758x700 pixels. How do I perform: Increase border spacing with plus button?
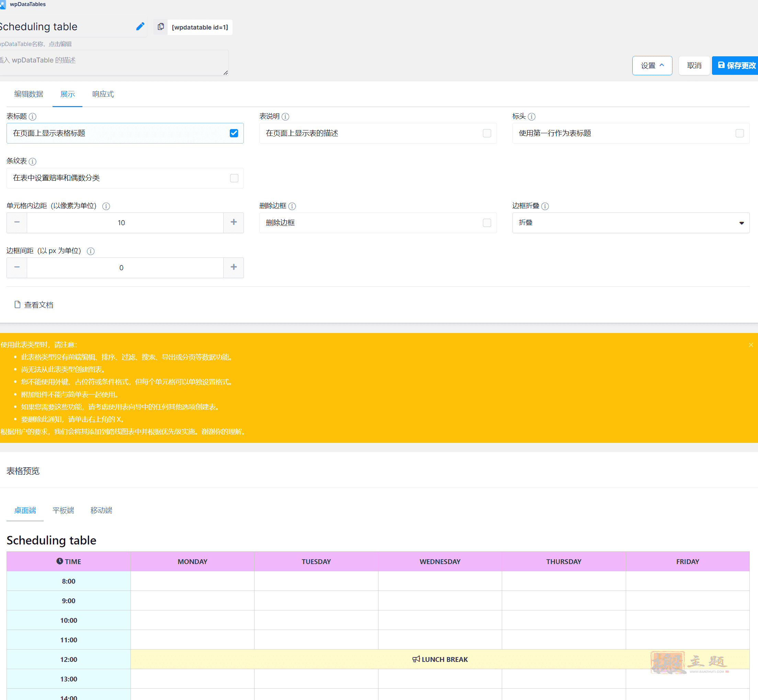[234, 268]
